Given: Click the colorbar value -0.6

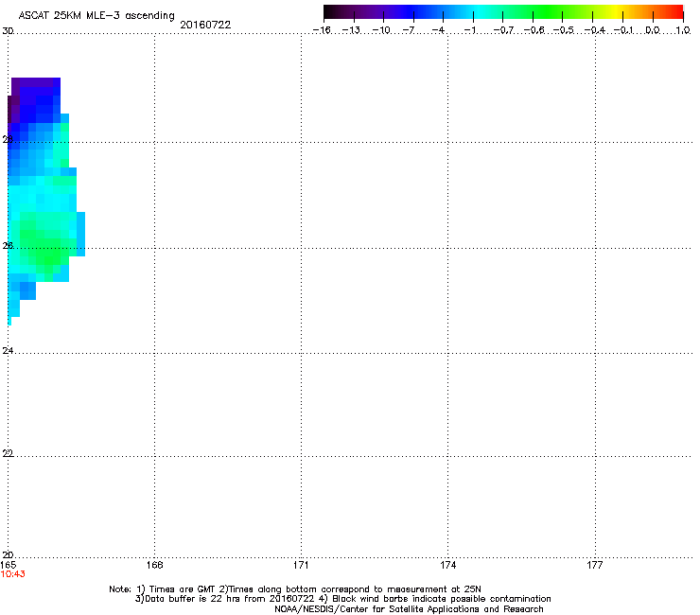Looking at the screenshot, I should (x=534, y=30).
